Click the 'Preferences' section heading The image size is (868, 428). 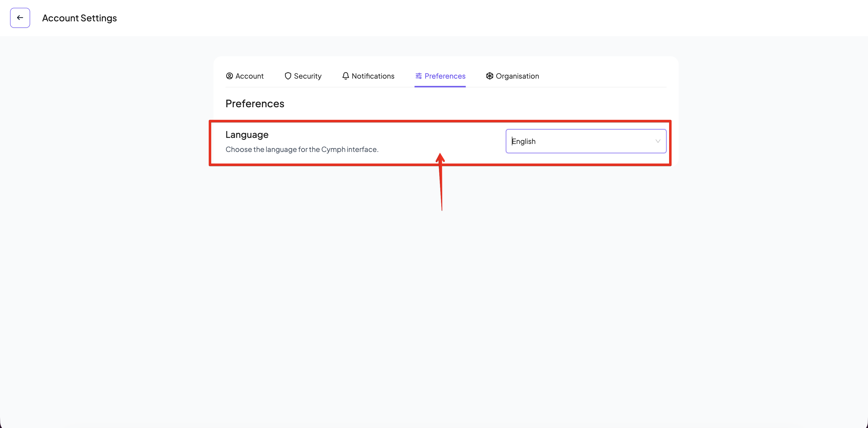[255, 103]
